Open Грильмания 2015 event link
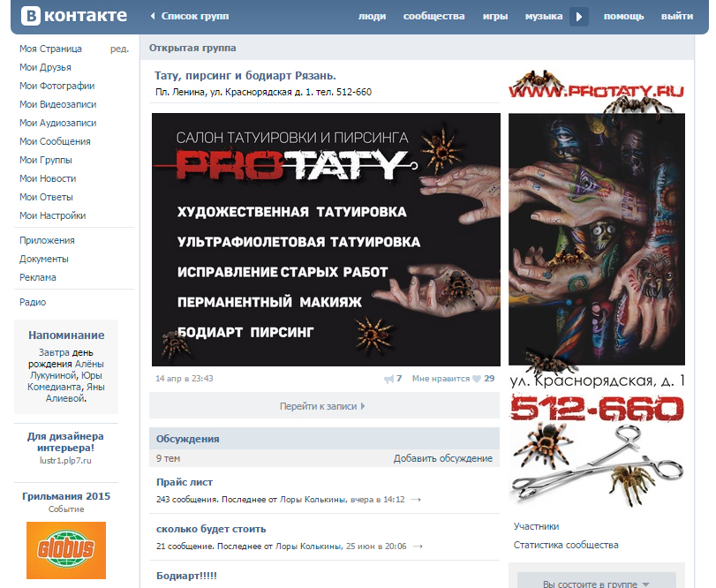Screen dimensions: 716x588 (x=66, y=496)
